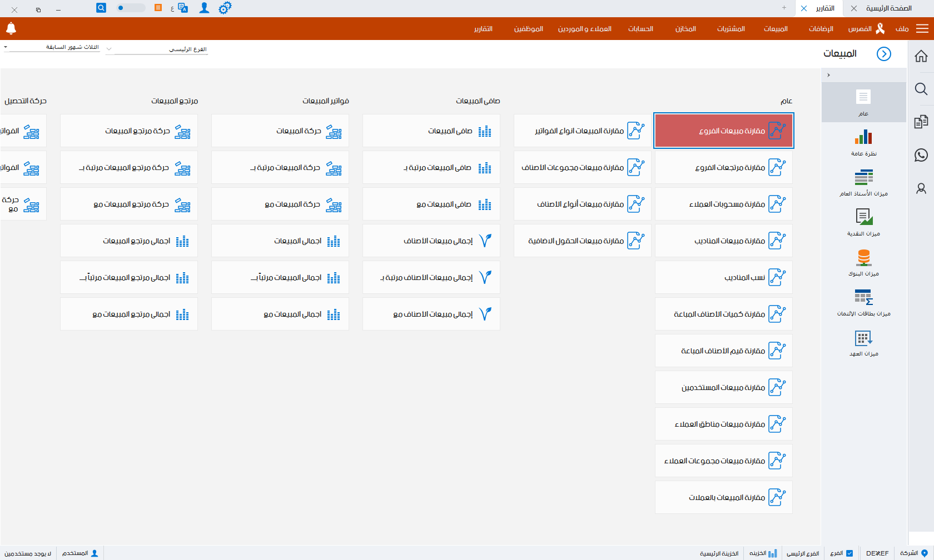Click the back arrow beside المبيعات heading
Screen dimensions: 934x560
tap(883, 54)
